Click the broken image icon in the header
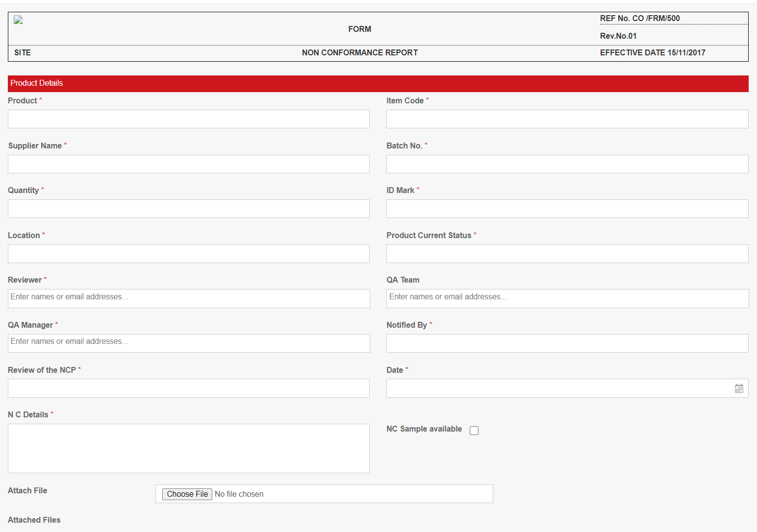The width and height of the screenshot is (757, 532). pyautogui.click(x=18, y=20)
